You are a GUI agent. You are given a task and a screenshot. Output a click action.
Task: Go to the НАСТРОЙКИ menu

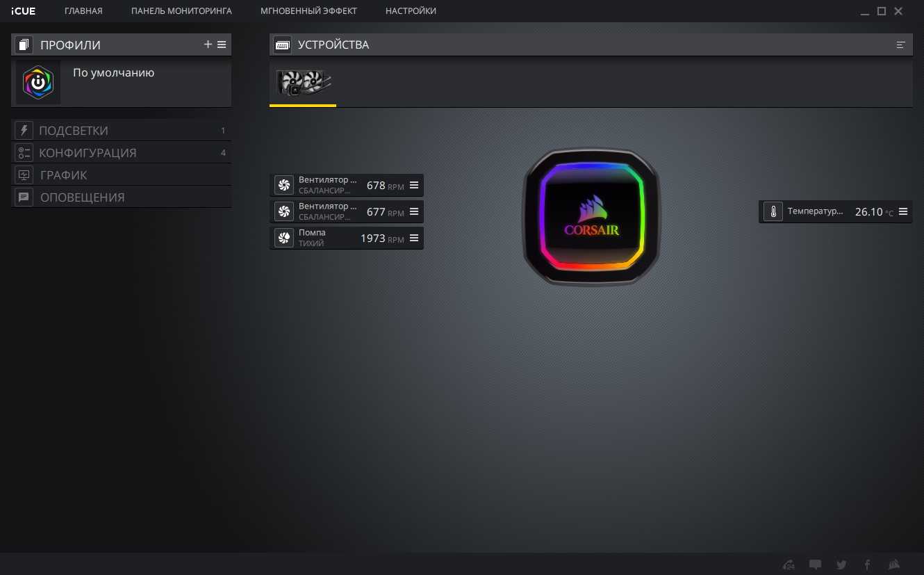pyautogui.click(x=411, y=11)
